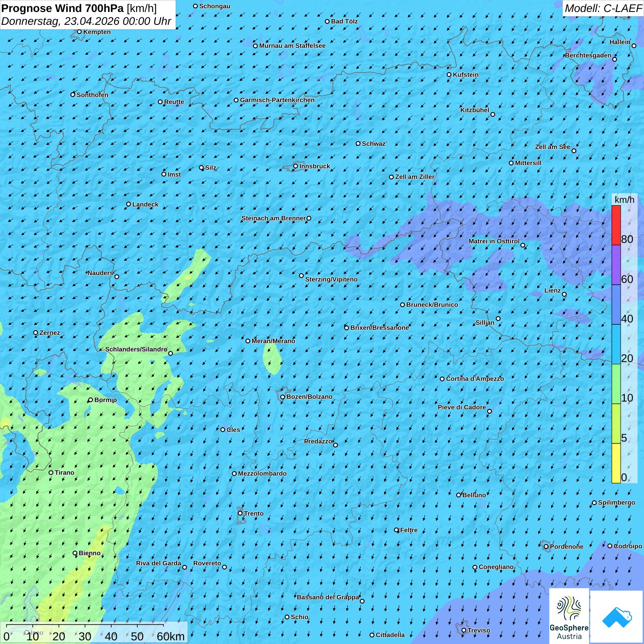Click the 'Schlanders/Silandro' label
Image resolution: width=644 pixels, height=644 pixels.
136,349
